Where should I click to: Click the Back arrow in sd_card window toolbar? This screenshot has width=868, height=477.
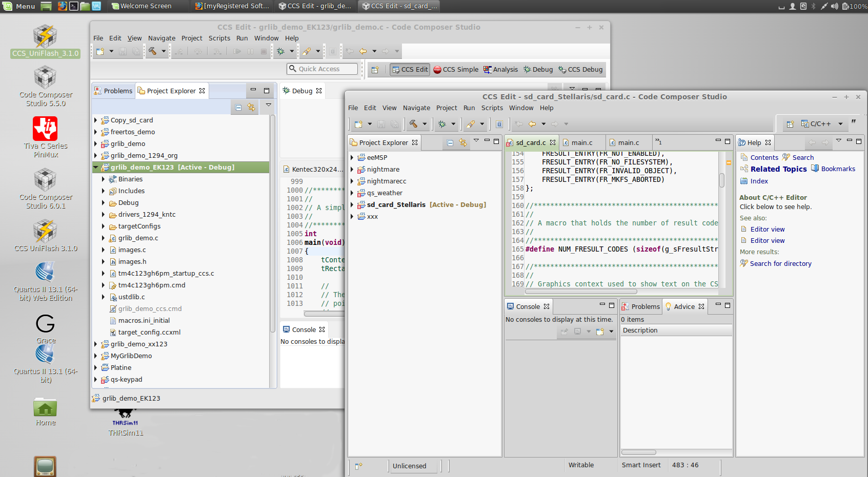tap(532, 124)
